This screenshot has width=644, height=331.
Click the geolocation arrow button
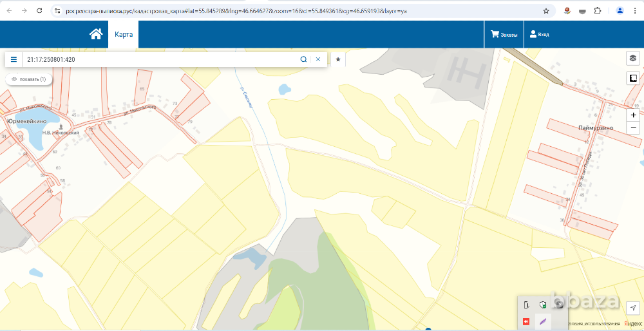pyautogui.click(x=632, y=308)
